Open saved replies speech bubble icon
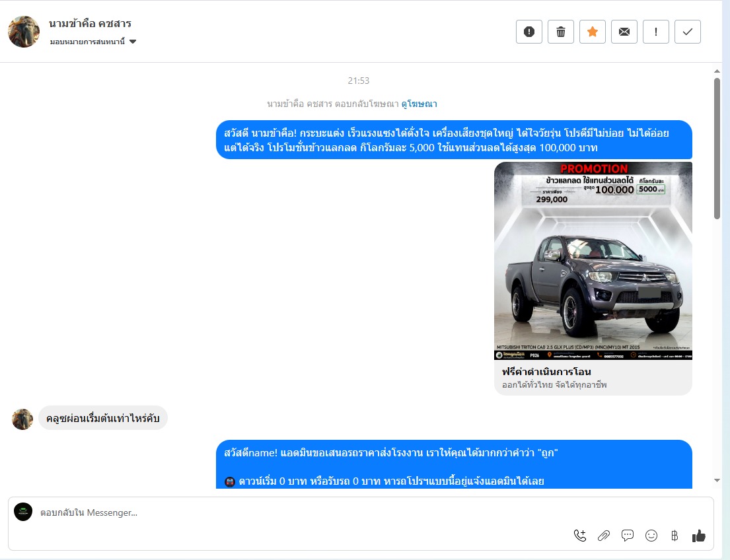The image size is (730, 560). tap(628, 536)
